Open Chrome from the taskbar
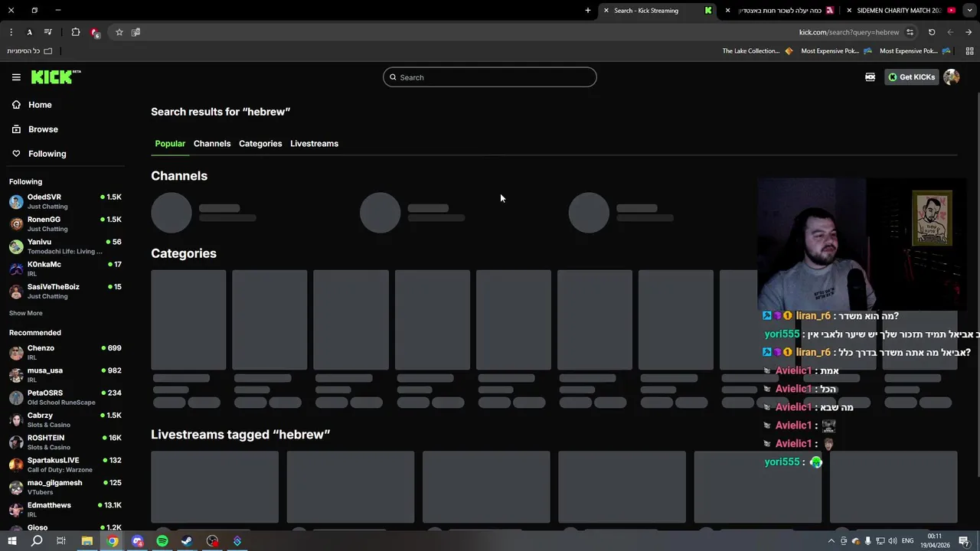The image size is (980, 551). coord(113,541)
